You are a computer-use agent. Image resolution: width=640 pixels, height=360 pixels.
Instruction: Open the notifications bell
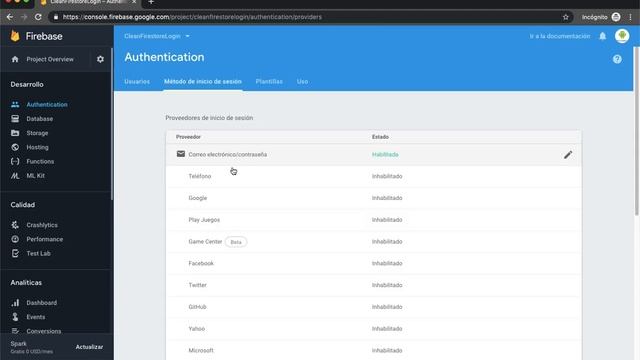(602, 36)
